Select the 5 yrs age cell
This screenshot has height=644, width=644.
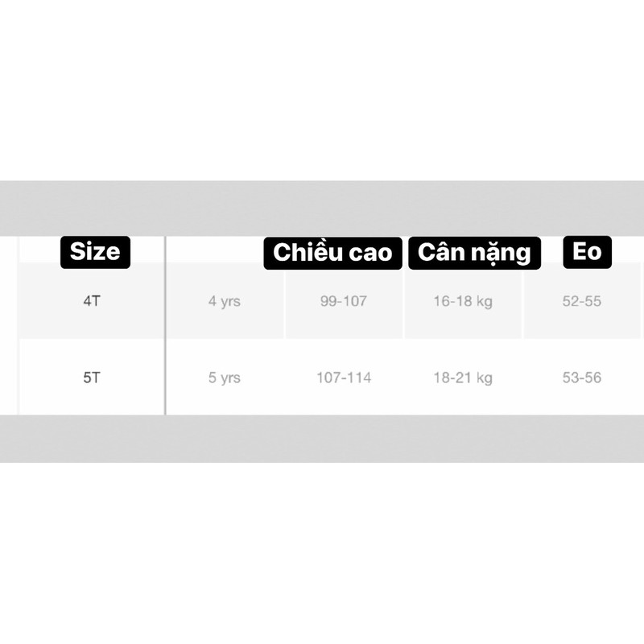click(x=225, y=378)
